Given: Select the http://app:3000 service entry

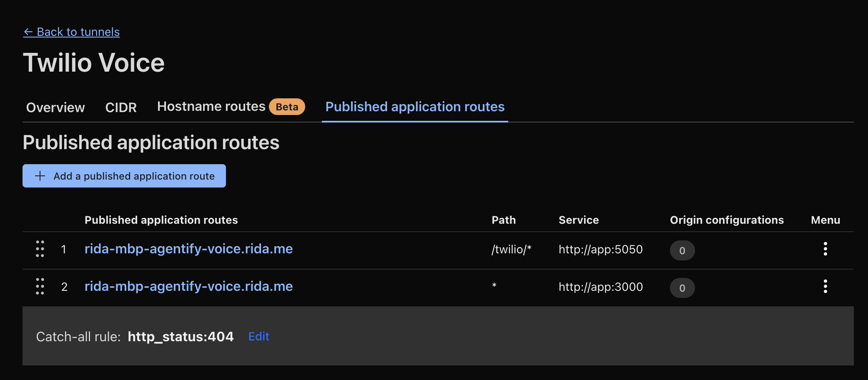Looking at the screenshot, I should (x=600, y=287).
